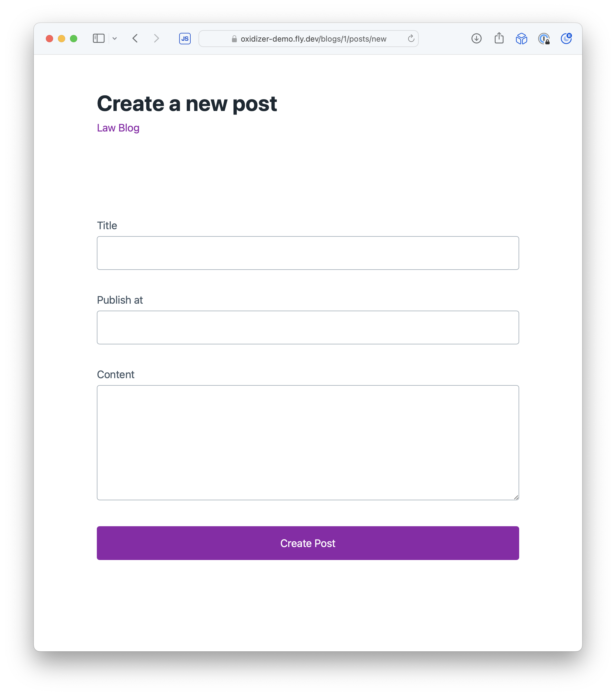Open the Law Blog link

[118, 128]
